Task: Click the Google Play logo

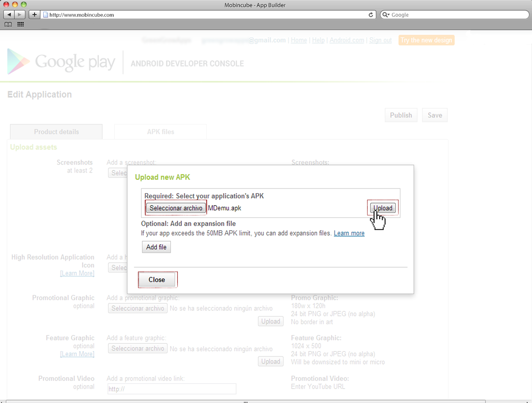Action: tap(61, 62)
